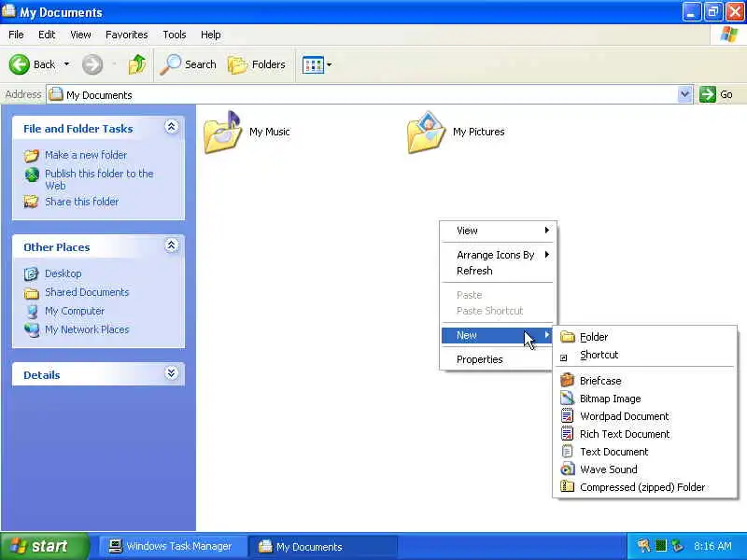This screenshot has width=747, height=560.
Task: Create a new Shortcut from submenu
Action: click(644, 356)
